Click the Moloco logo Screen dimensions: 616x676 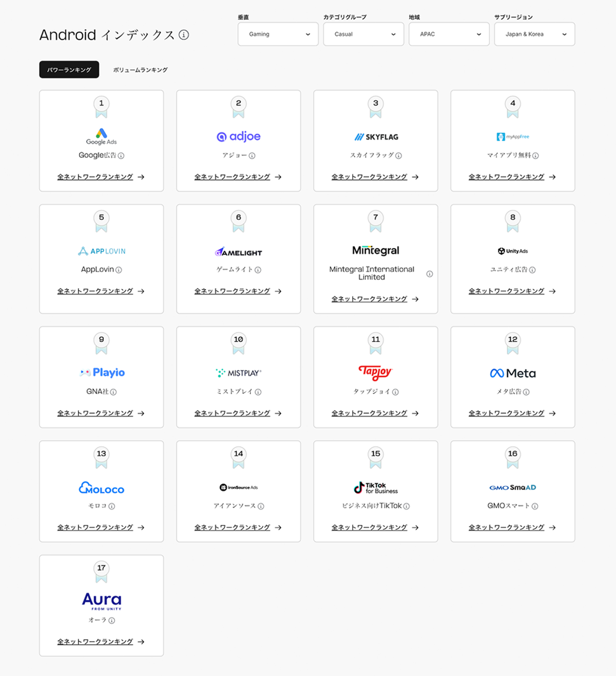pos(101,488)
